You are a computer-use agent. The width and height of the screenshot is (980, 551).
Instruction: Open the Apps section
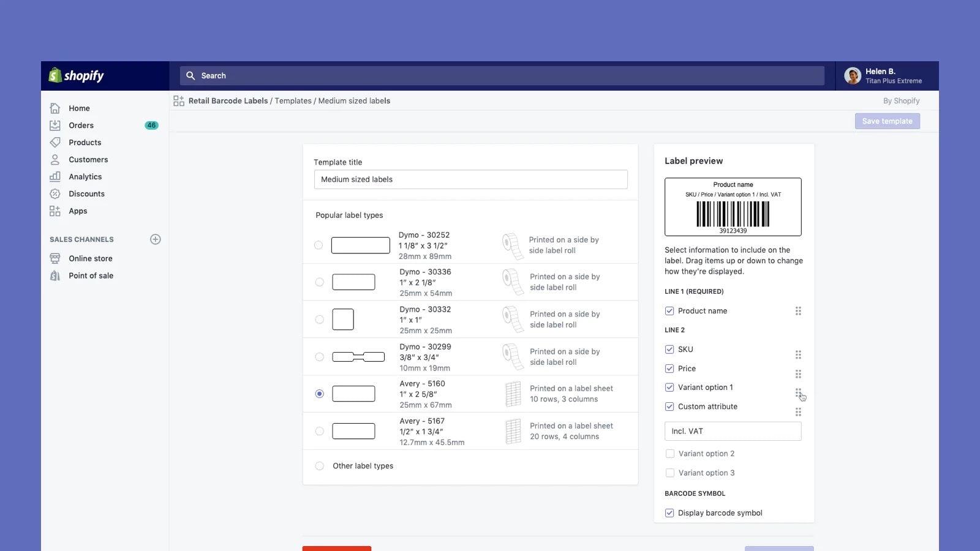[78, 211]
